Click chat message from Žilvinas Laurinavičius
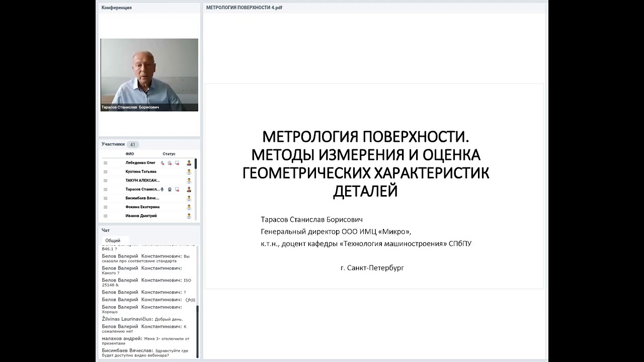This screenshot has width=644, height=362. tap(142, 319)
